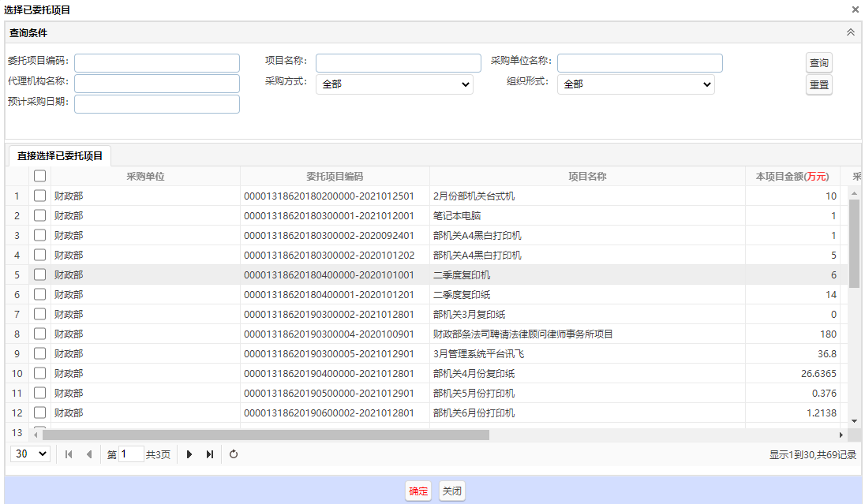The image size is (865, 504).
Task: Jump to the last page of results
Action: [x=210, y=454]
